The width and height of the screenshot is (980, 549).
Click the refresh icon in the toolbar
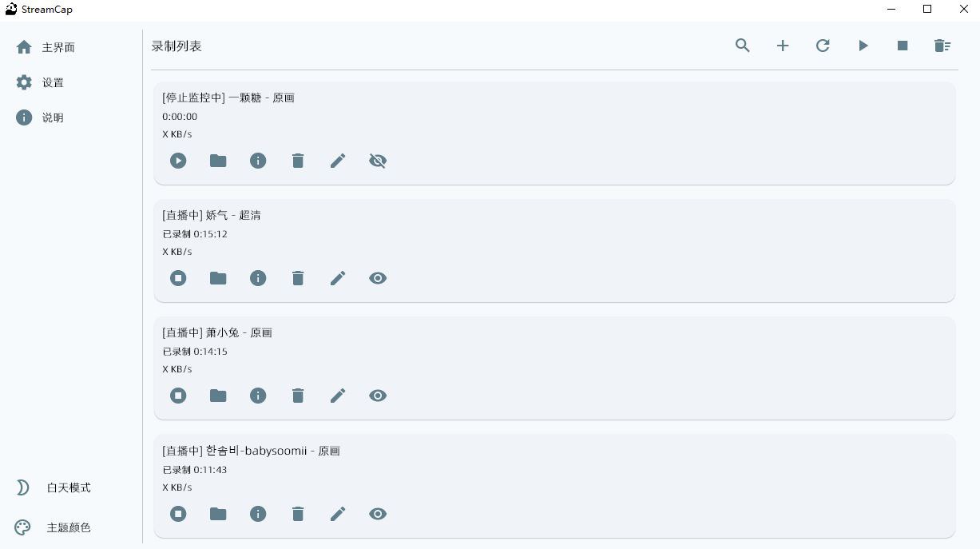[x=823, y=46]
